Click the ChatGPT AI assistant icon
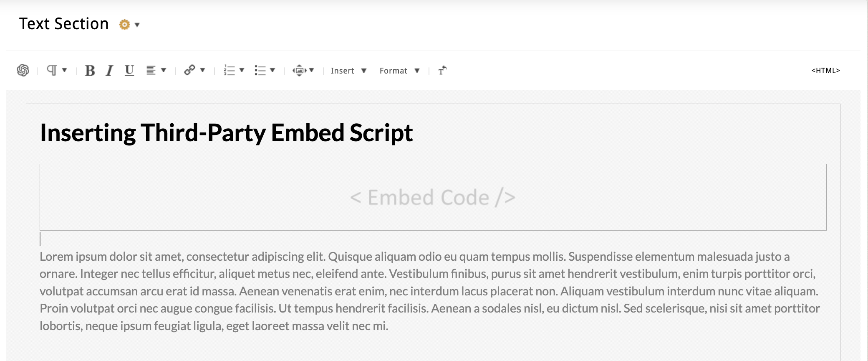868x361 pixels. pyautogui.click(x=23, y=70)
